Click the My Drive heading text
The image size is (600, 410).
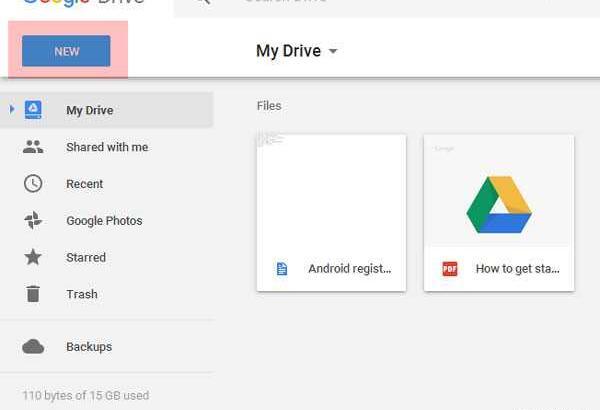(289, 51)
